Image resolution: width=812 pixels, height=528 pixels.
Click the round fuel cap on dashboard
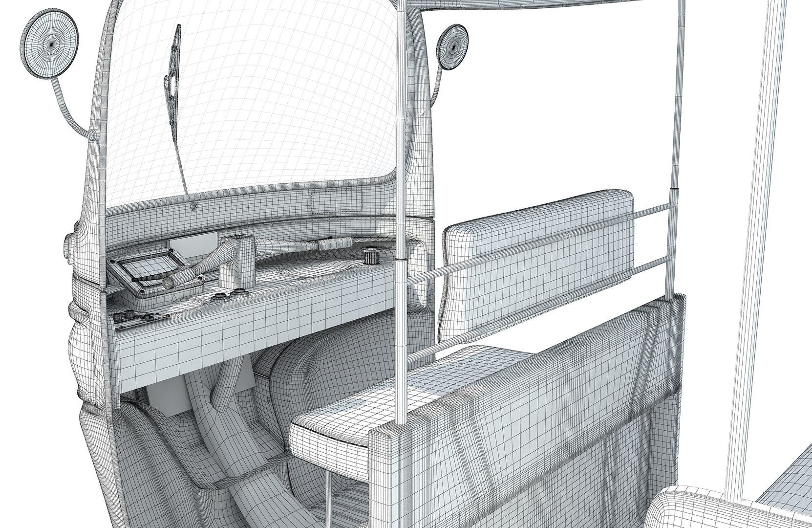click(x=371, y=256)
